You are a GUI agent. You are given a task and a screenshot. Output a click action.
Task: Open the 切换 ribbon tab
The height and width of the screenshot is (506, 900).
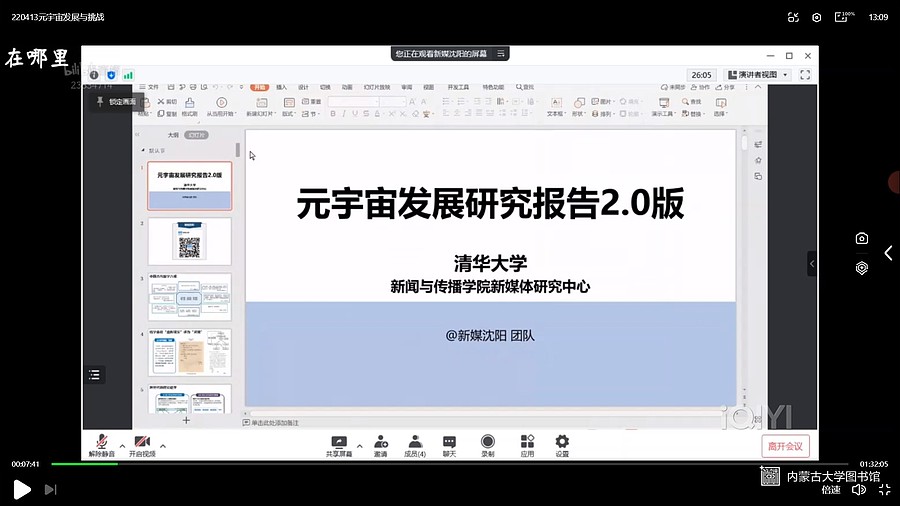click(x=325, y=87)
